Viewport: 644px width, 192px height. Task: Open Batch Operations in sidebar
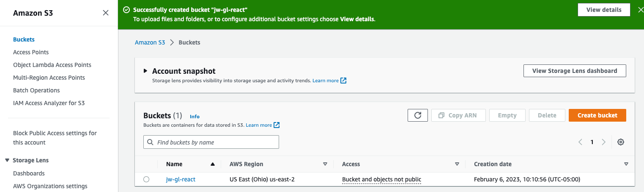pyautogui.click(x=36, y=90)
